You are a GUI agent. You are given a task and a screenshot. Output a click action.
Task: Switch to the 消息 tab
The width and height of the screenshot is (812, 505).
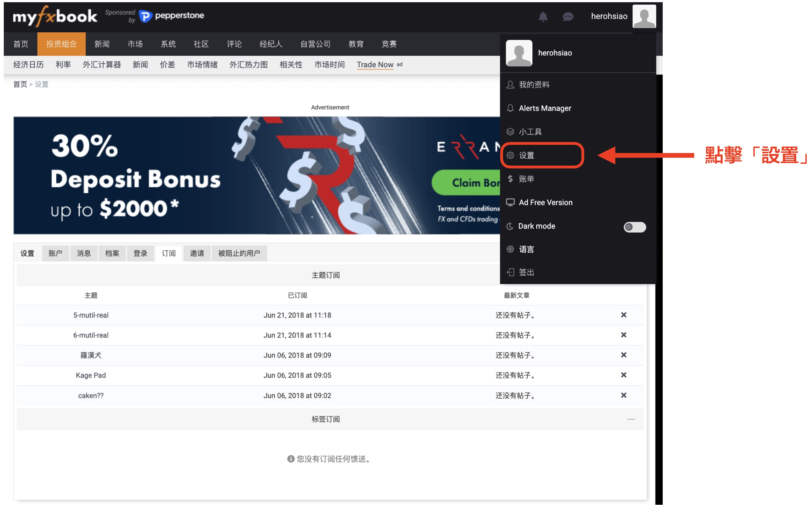pyautogui.click(x=84, y=253)
